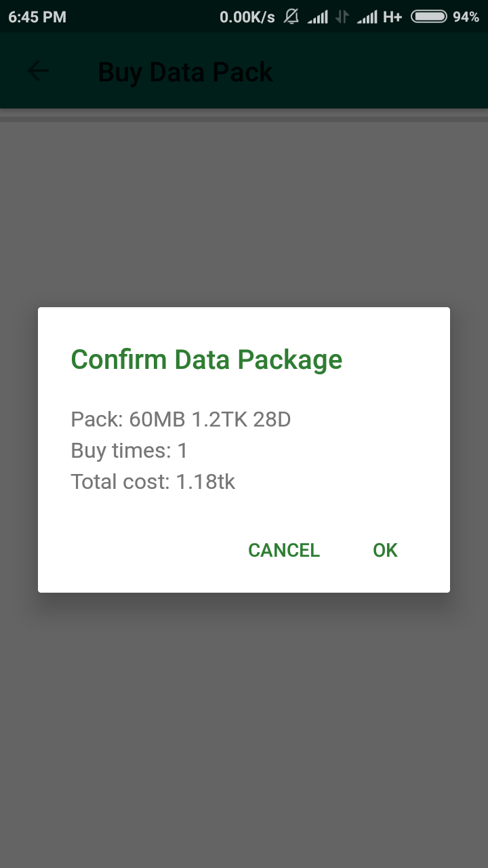
Task: Tap the Total cost: 1.18tk line
Action: coord(153,482)
